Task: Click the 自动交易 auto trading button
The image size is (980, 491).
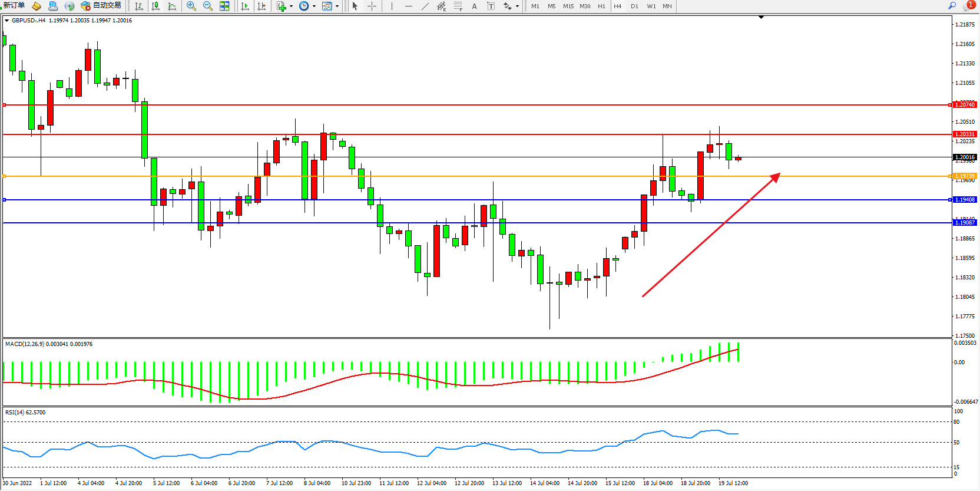Action: coord(101,5)
